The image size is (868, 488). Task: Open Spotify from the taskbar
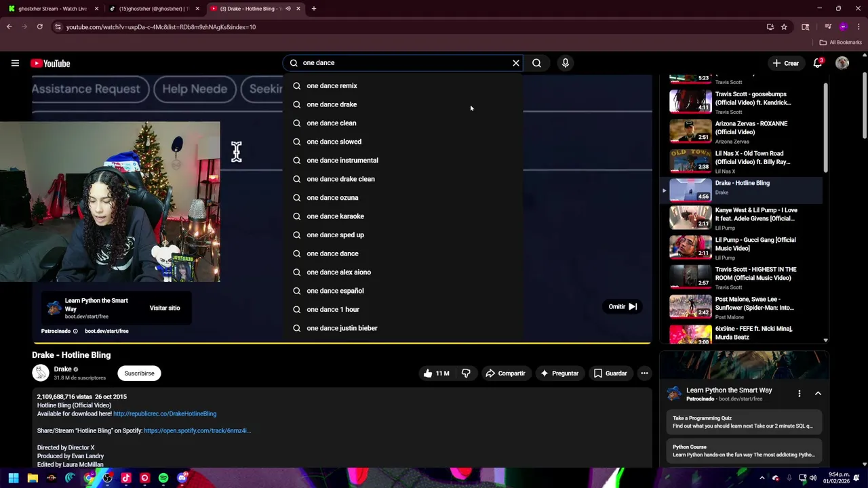click(x=163, y=479)
